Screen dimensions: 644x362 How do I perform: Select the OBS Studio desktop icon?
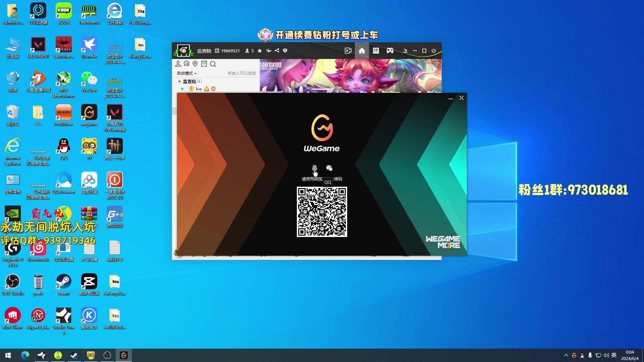[x=13, y=284]
